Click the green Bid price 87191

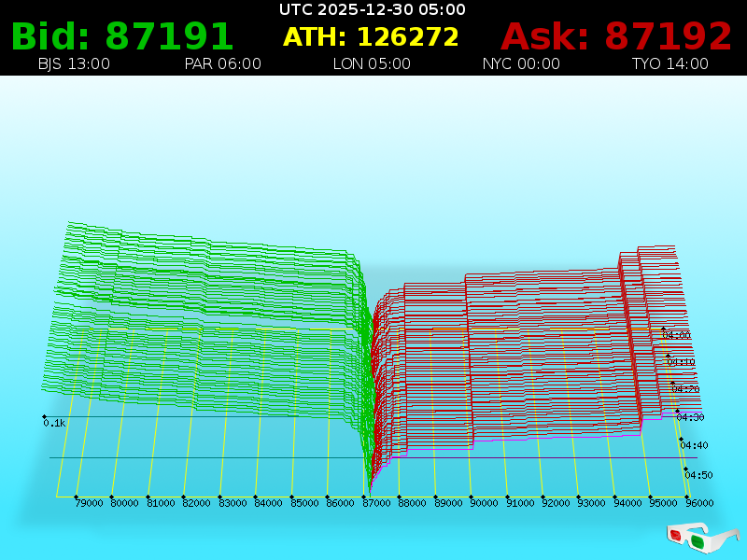click(x=122, y=37)
